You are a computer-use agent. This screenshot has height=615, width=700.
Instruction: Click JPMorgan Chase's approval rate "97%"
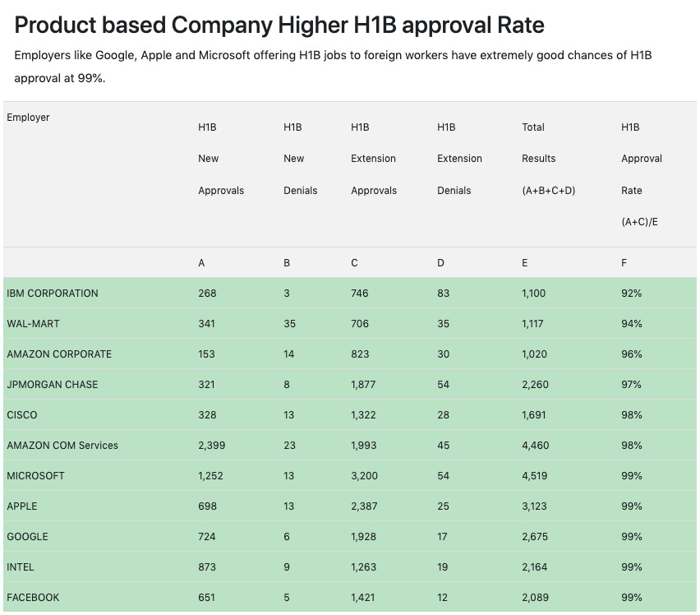tap(631, 385)
